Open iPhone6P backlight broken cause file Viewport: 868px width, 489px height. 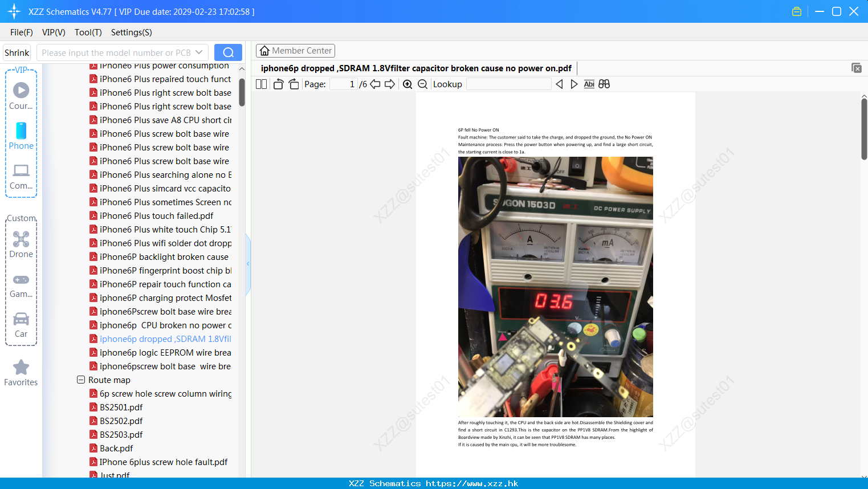pyautogui.click(x=160, y=256)
